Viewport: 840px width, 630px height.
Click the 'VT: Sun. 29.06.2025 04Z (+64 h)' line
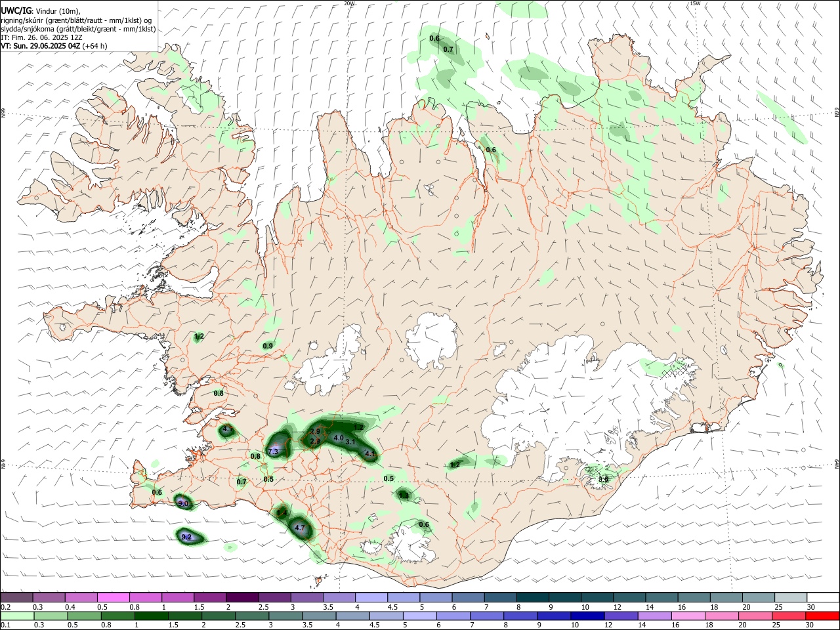click(54, 46)
